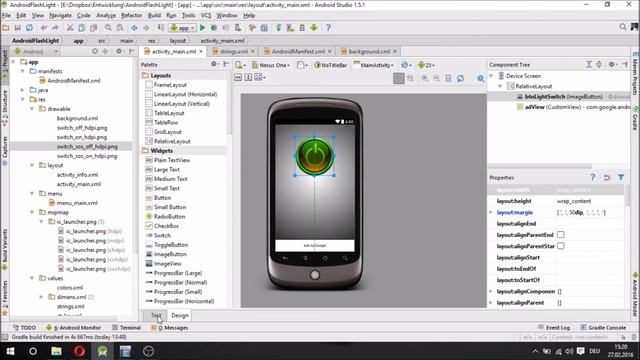
Task: Select colors.xml under values
Action: click(x=70, y=288)
